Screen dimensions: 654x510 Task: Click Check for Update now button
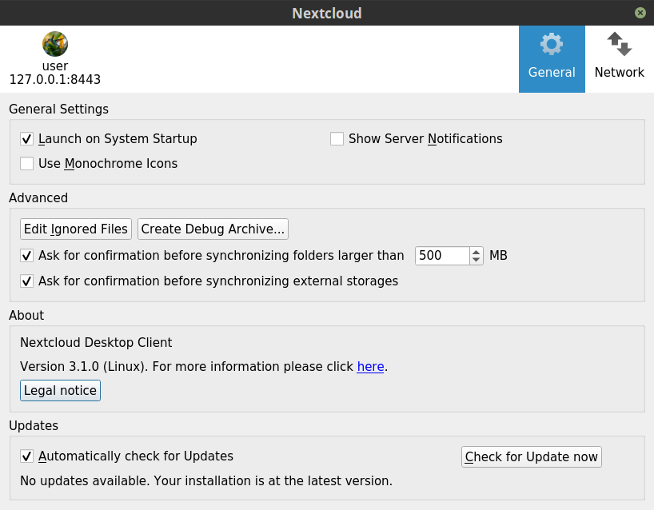click(531, 457)
